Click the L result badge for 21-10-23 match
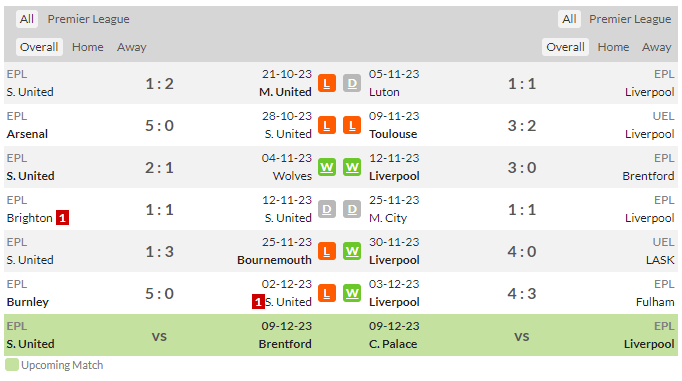The height and width of the screenshot is (381, 682). coord(327,84)
